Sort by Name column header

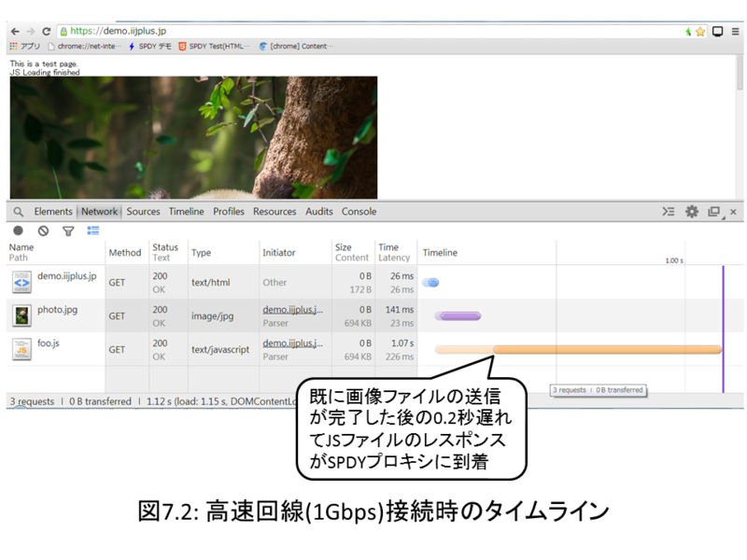click(x=55, y=252)
